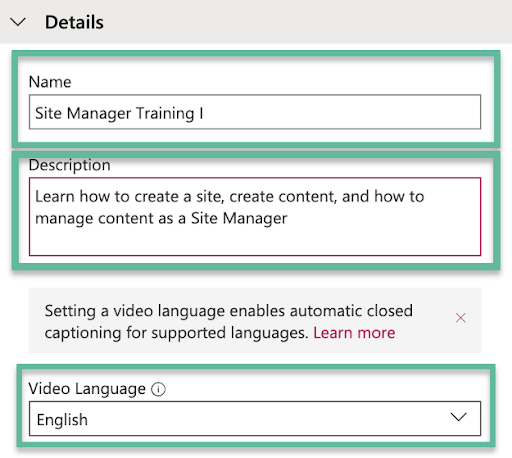
Task: Dismiss the closed captioning info banner
Action: pyautogui.click(x=460, y=318)
